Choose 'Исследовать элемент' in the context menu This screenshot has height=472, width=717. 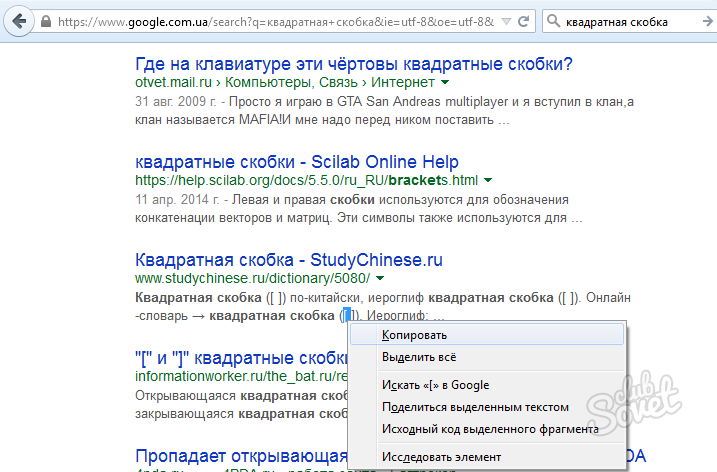(x=441, y=457)
